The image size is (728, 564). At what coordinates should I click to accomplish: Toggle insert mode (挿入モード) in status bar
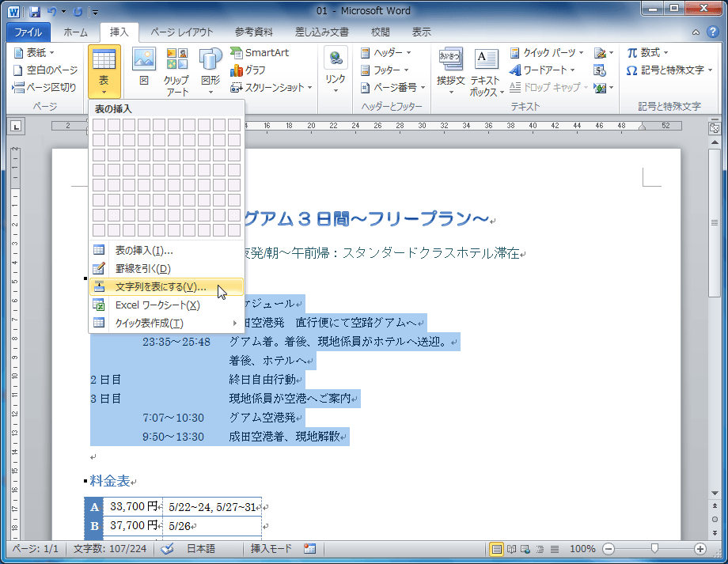point(271,549)
